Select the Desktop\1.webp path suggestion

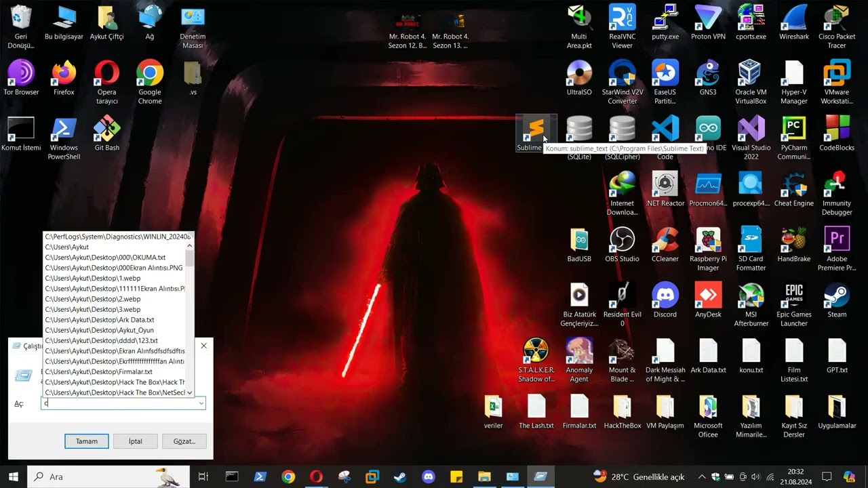pos(115,279)
